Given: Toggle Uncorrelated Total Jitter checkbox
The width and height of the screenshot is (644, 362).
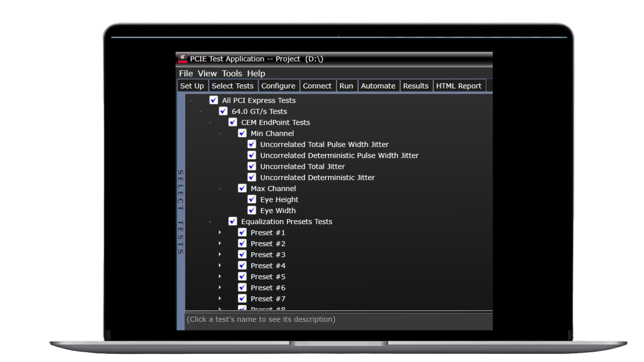Looking at the screenshot, I should [252, 166].
